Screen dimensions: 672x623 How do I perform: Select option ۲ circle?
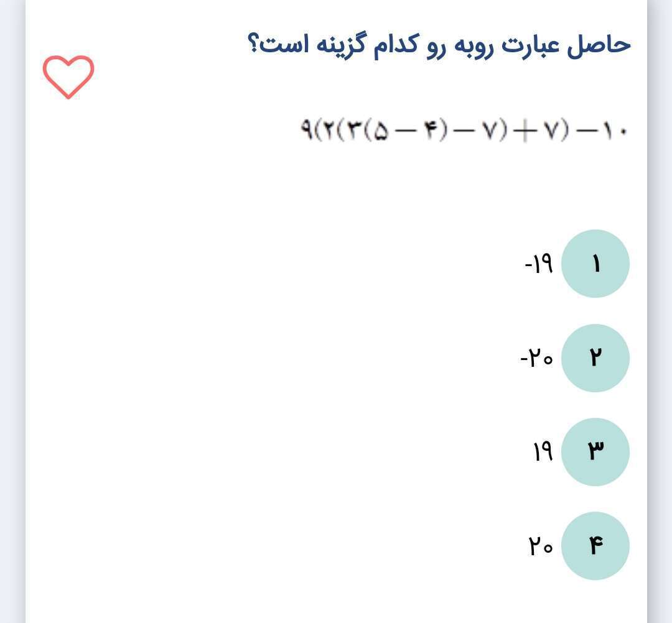click(595, 358)
